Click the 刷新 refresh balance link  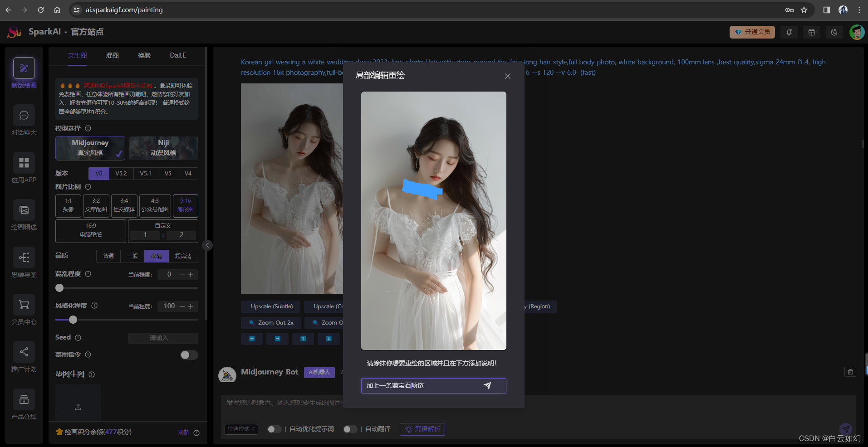[x=183, y=432]
